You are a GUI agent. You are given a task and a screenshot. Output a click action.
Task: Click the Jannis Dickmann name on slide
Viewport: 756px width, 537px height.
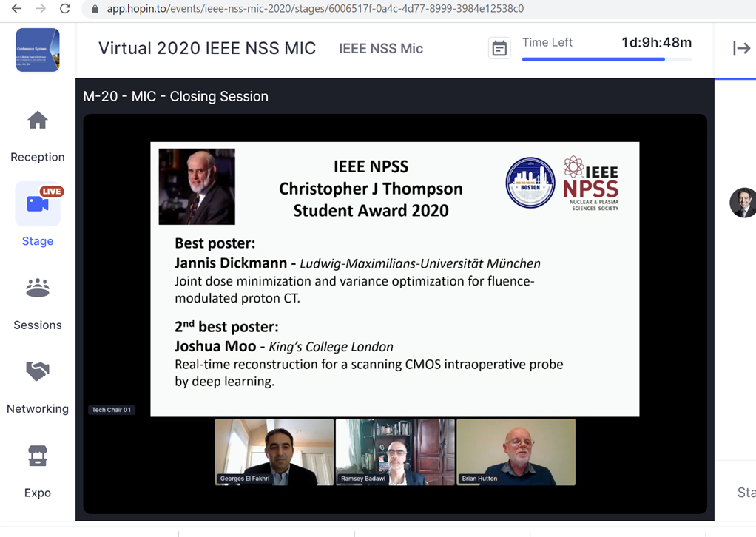tap(231, 263)
